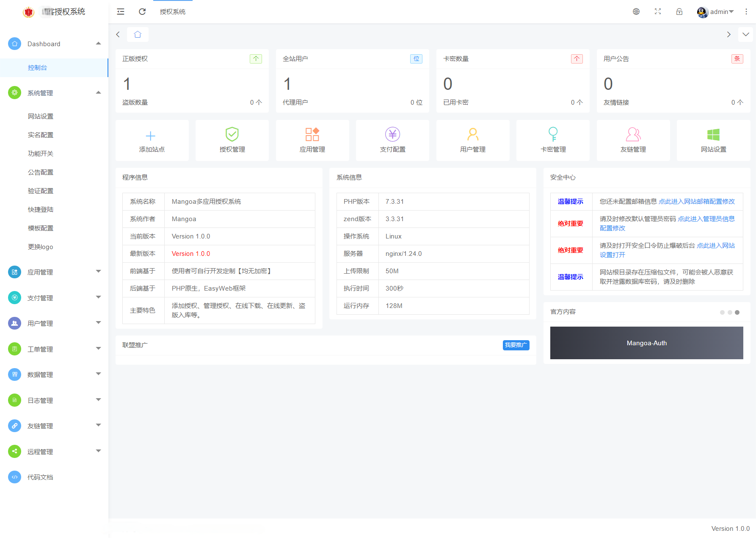Select the 卡密管理 key icon

(x=553, y=135)
